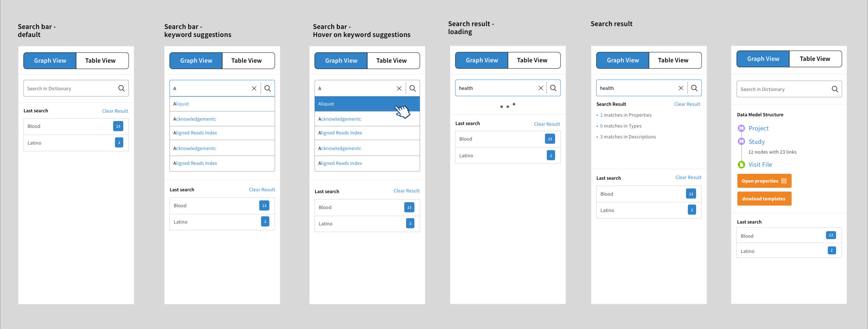Click the purple Study node icon
The image size is (868, 329).
(741, 141)
